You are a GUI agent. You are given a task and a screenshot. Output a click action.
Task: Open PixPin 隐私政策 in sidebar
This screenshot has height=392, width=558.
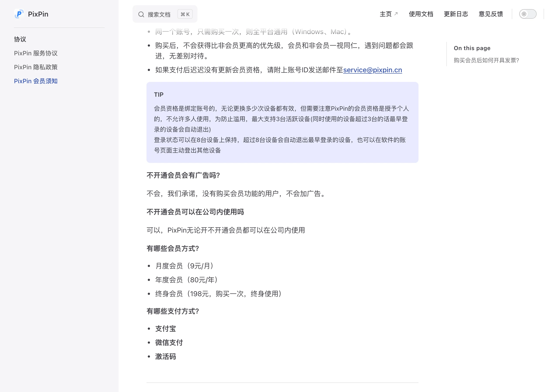tap(36, 67)
